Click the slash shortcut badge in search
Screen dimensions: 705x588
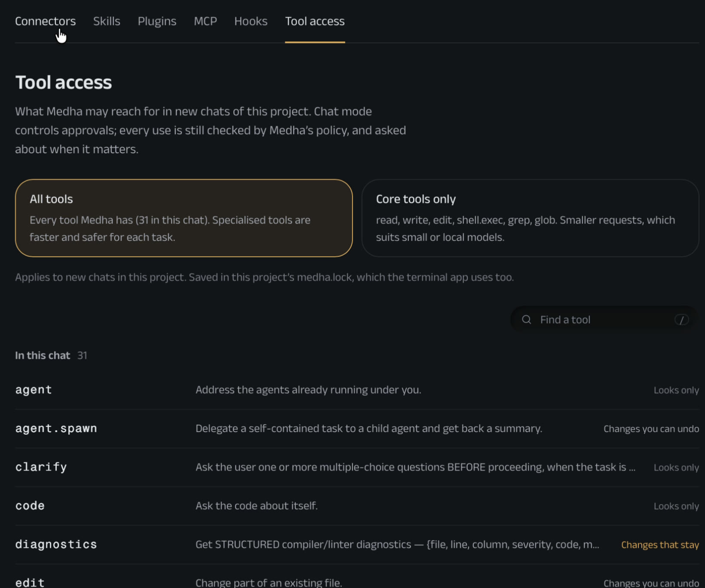coord(682,320)
